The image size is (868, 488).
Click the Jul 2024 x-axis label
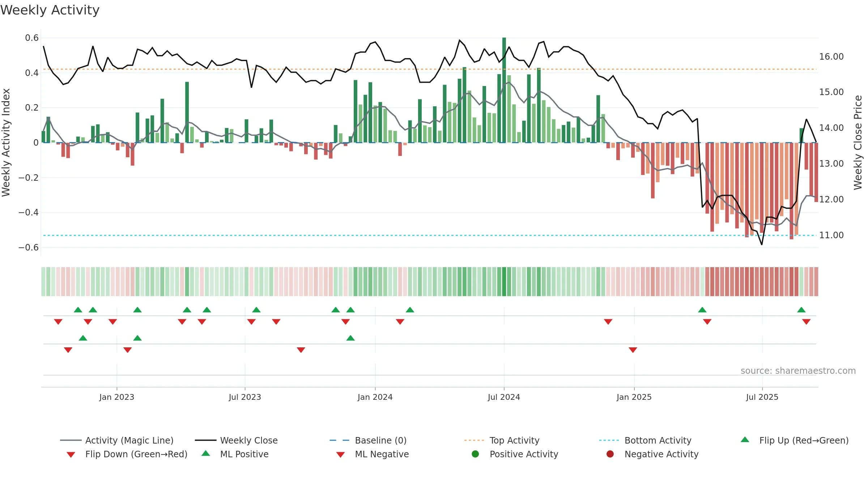[x=504, y=397]
